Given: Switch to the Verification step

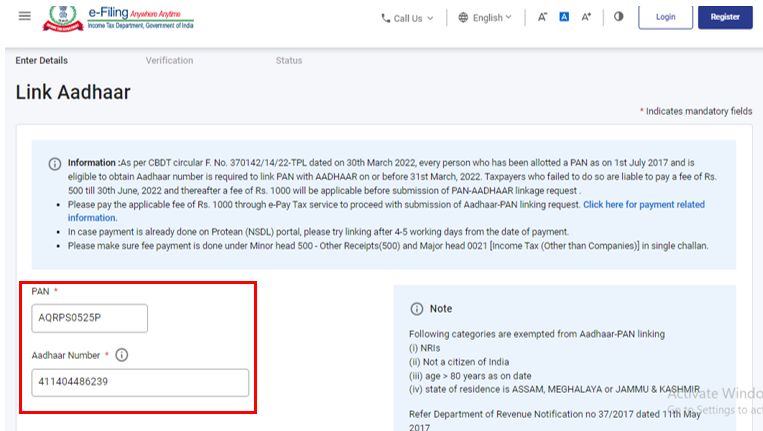Looking at the screenshot, I should point(169,61).
